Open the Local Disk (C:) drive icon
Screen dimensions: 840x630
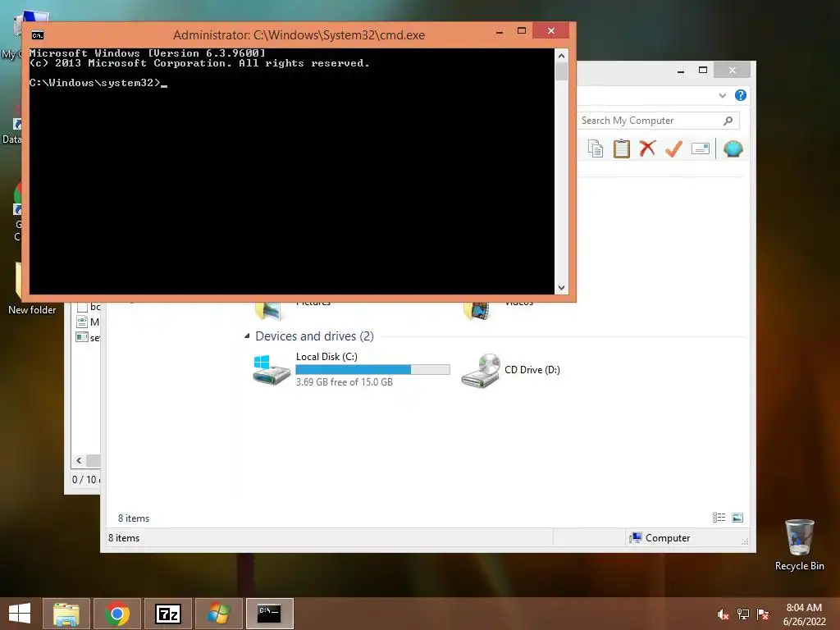[x=271, y=370]
